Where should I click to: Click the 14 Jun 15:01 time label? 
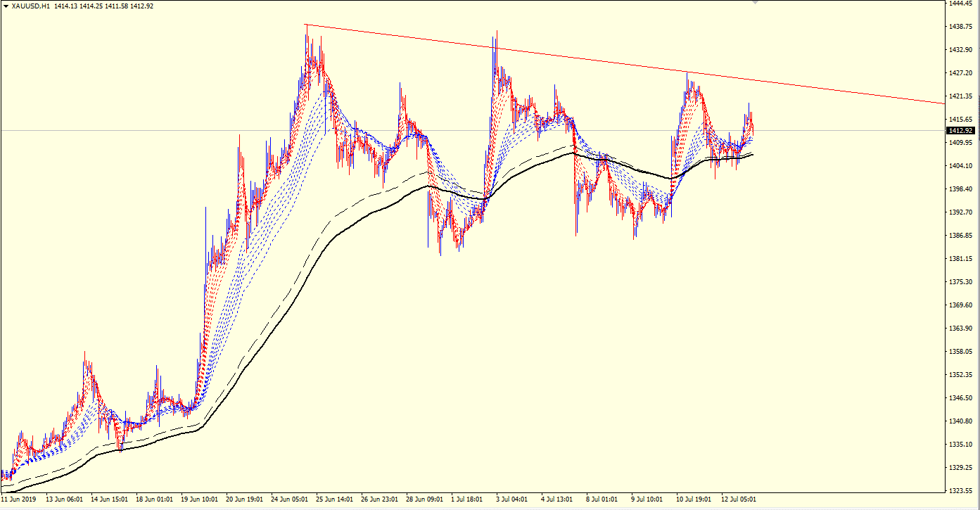110,499
